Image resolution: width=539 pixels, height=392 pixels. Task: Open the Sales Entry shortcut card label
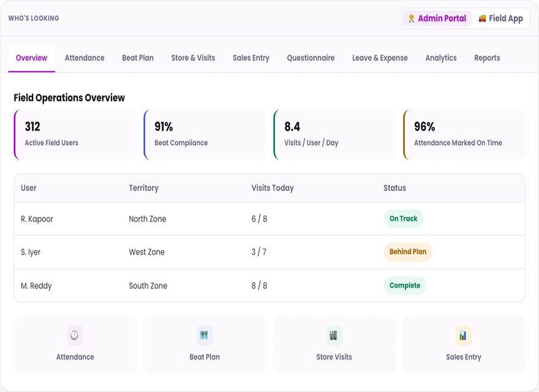[464, 357]
